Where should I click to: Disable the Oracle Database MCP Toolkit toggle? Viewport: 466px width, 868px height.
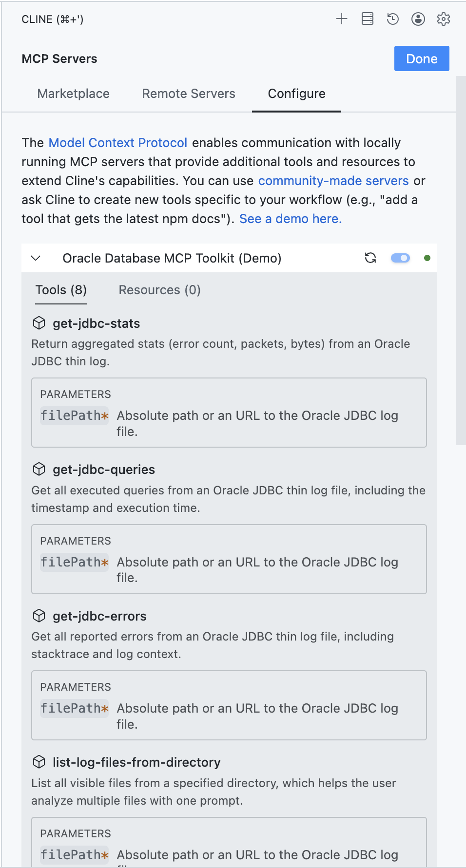[x=400, y=258]
